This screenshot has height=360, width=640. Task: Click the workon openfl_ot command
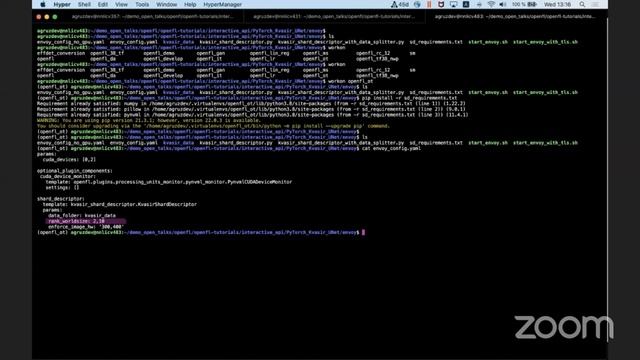[351, 81]
